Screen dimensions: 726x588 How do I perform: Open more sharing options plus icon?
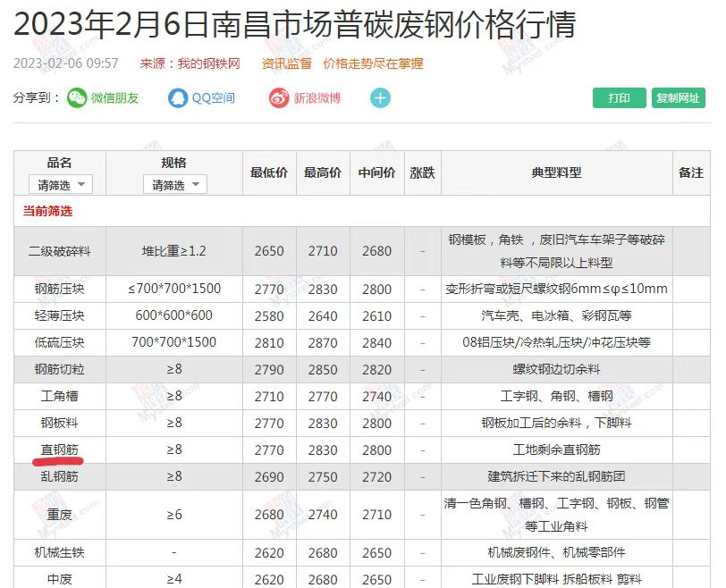tap(381, 98)
